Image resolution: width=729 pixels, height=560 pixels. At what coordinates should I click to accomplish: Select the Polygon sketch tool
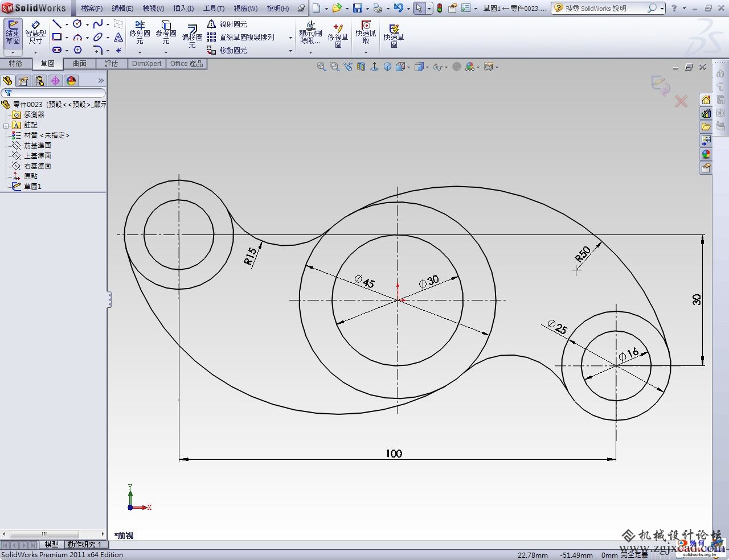coord(77,50)
